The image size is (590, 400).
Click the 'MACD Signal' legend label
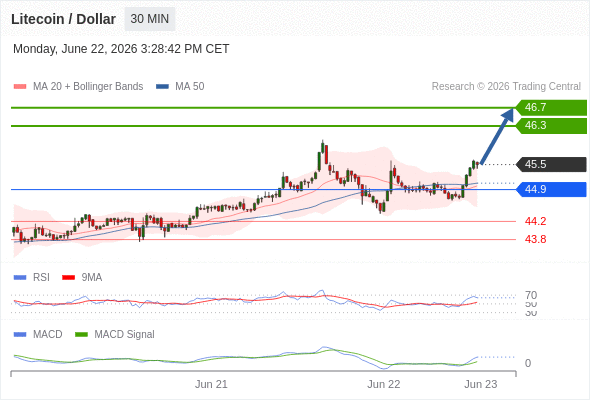pyautogui.click(x=125, y=335)
